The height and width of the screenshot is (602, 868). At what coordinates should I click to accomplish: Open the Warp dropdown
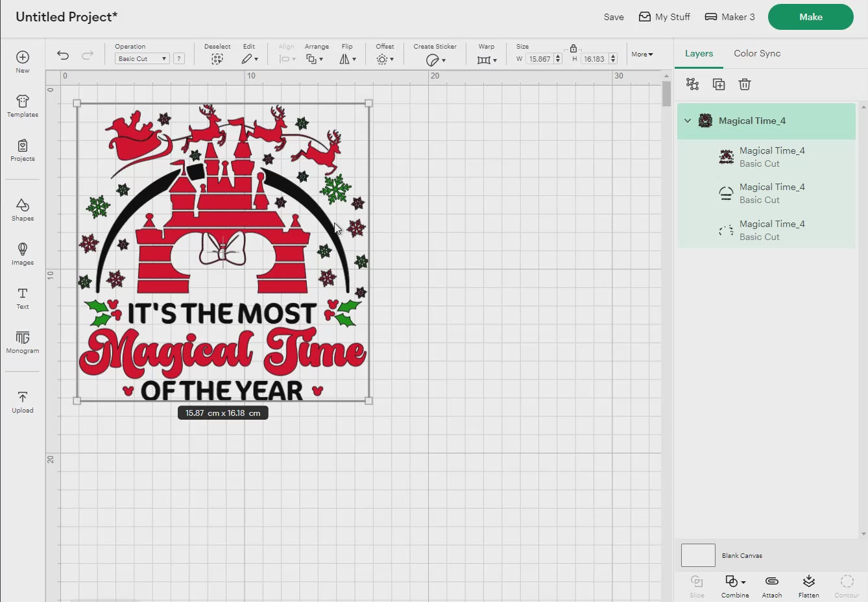click(x=487, y=60)
